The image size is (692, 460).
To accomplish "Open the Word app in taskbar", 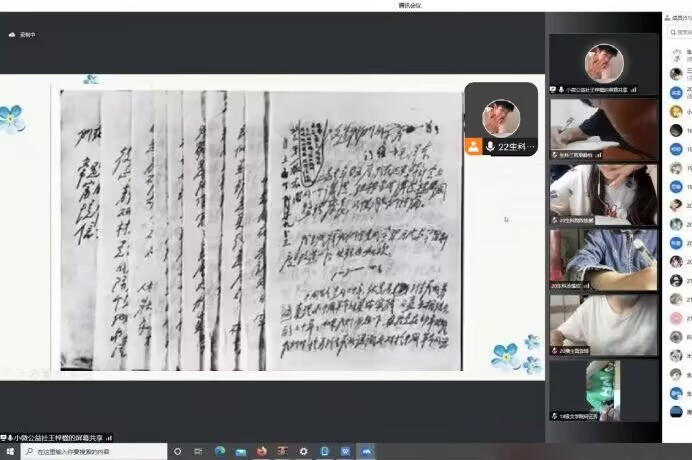I will click(x=345, y=452).
